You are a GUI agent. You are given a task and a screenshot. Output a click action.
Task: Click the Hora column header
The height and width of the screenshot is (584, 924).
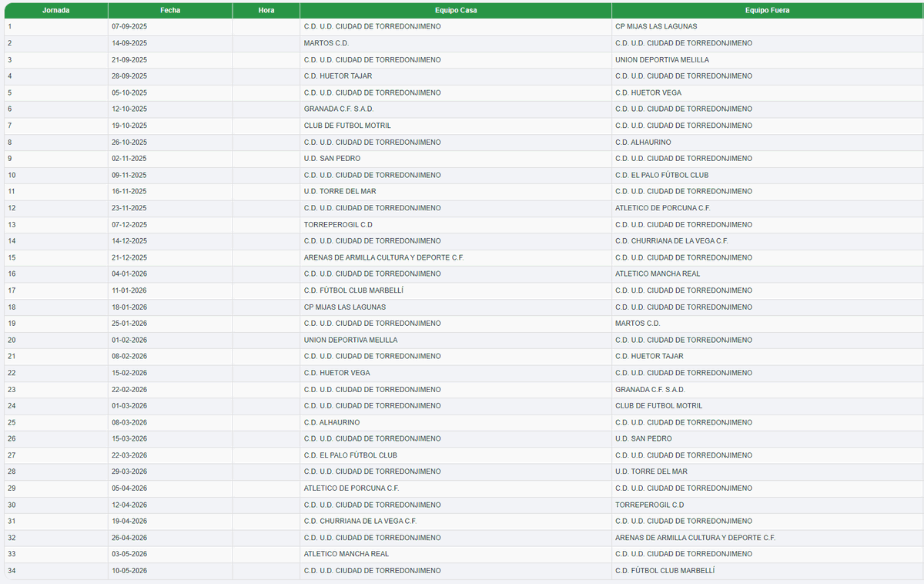coord(266,10)
